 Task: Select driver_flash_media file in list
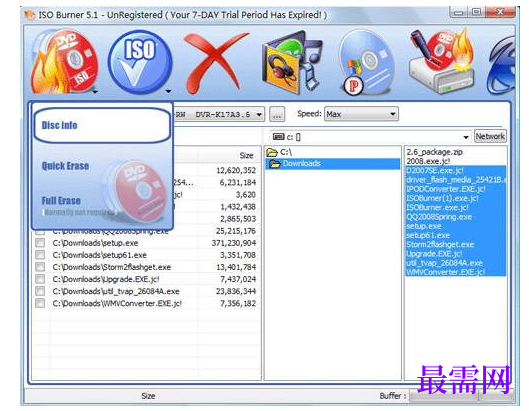point(456,180)
